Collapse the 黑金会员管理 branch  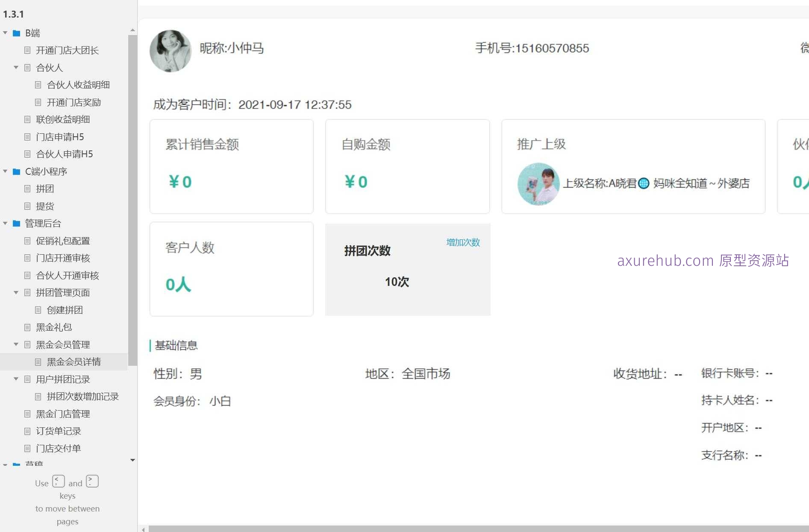(x=16, y=344)
